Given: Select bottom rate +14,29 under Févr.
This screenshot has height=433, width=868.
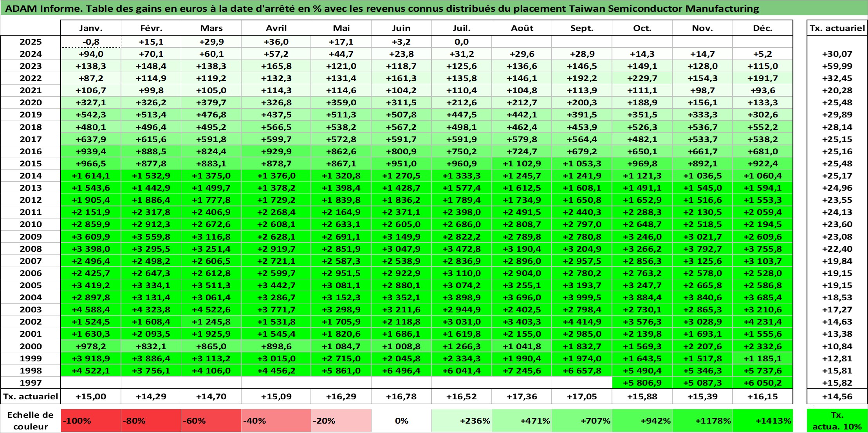Looking at the screenshot, I should coord(151,396).
